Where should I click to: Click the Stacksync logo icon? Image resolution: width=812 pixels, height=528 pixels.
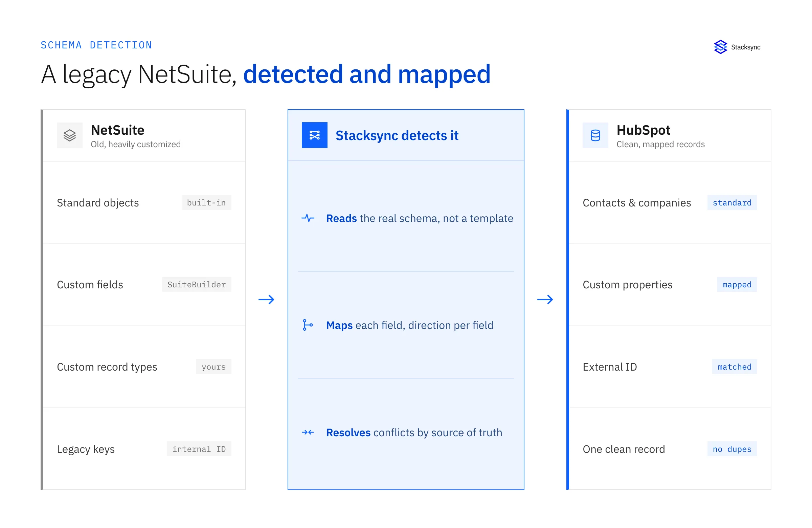pos(720,47)
